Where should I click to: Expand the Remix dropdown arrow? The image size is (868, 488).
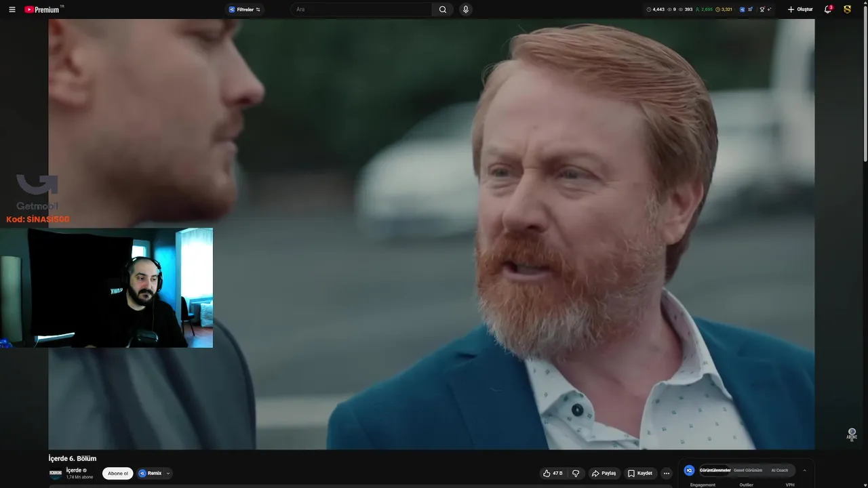tap(168, 473)
